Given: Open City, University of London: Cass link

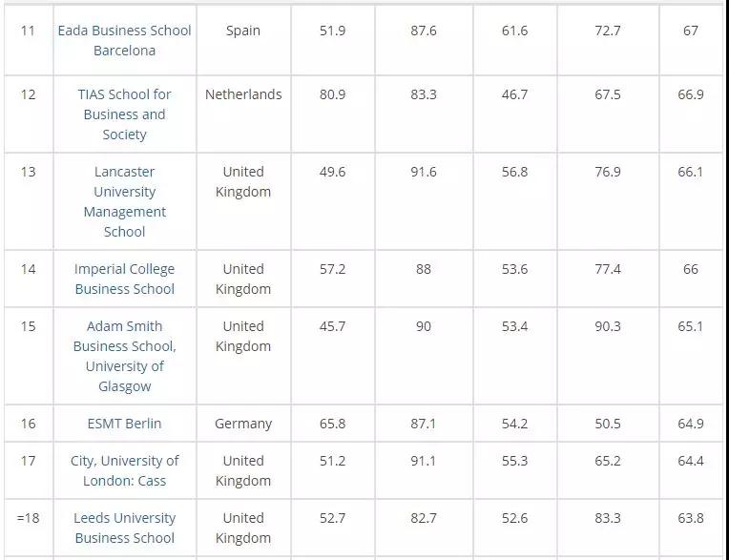Looking at the screenshot, I should click(124, 470).
